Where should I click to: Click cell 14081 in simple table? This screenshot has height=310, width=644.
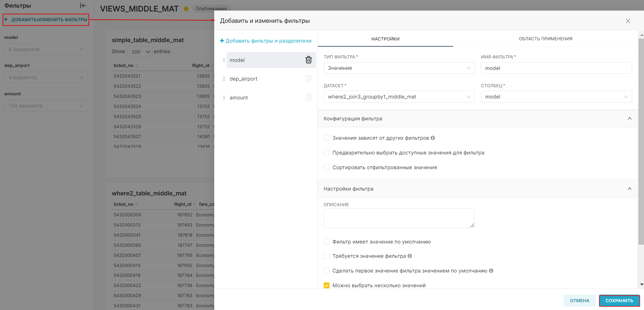point(203,137)
